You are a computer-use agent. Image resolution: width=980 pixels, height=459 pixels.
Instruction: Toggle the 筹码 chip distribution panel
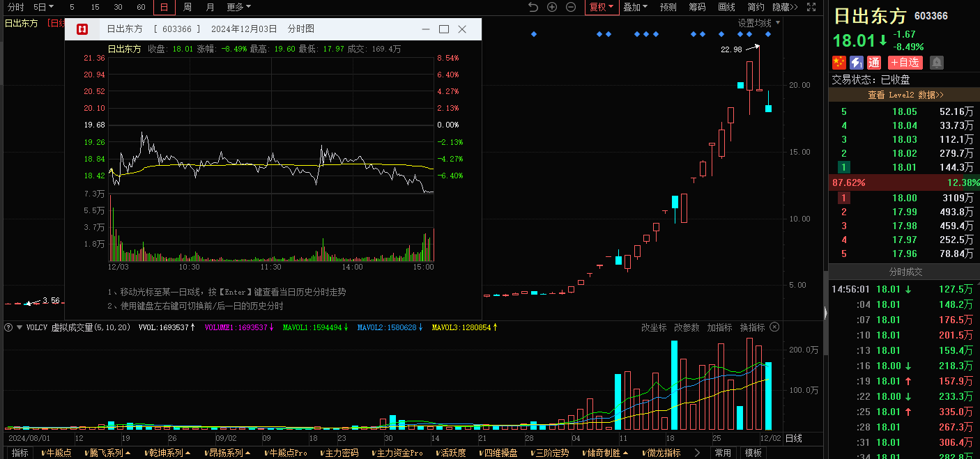697,7
